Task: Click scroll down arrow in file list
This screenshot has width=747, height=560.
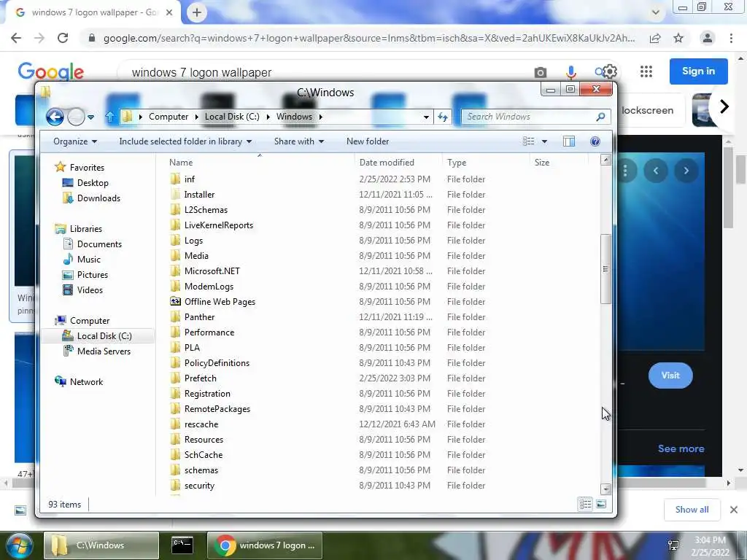Action: click(x=606, y=489)
